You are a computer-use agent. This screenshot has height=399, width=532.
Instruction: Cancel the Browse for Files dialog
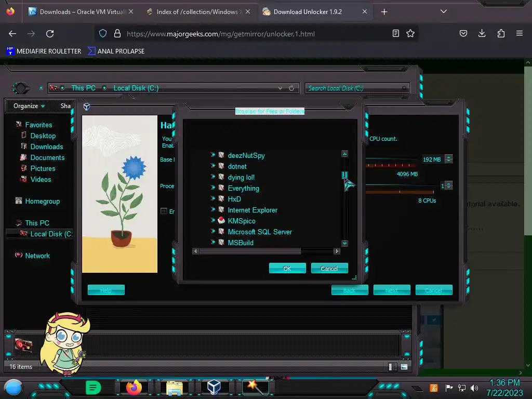coord(329,268)
